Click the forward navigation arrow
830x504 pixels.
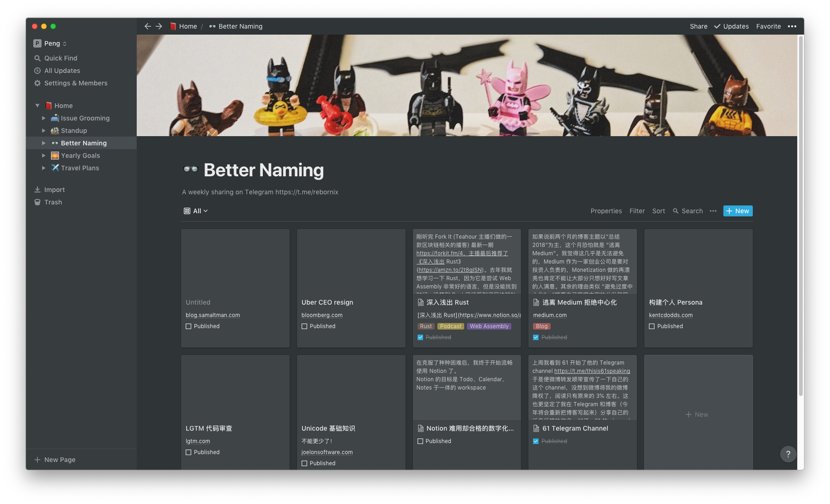(159, 26)
